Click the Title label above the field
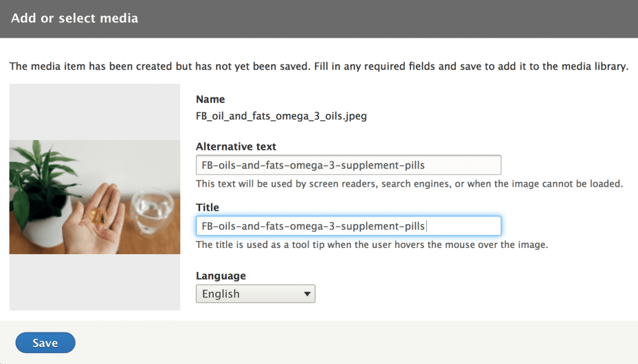Viewport: 638px width, 364px height. 208,207
